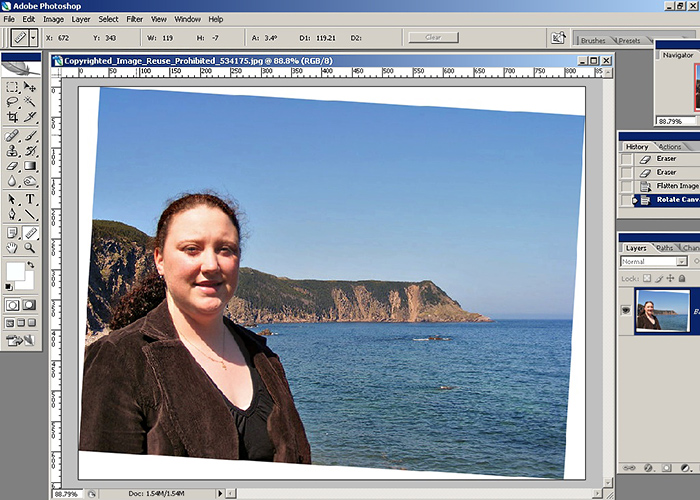Toggle Lock position
Image resolution: width=700 pixels, height=500 pixels.
click(x=671, y=278)
